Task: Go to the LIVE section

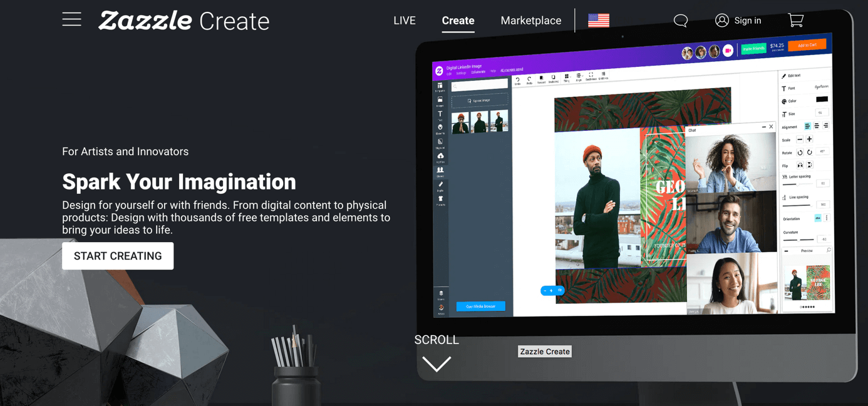Action: click(x=405, y=21)
